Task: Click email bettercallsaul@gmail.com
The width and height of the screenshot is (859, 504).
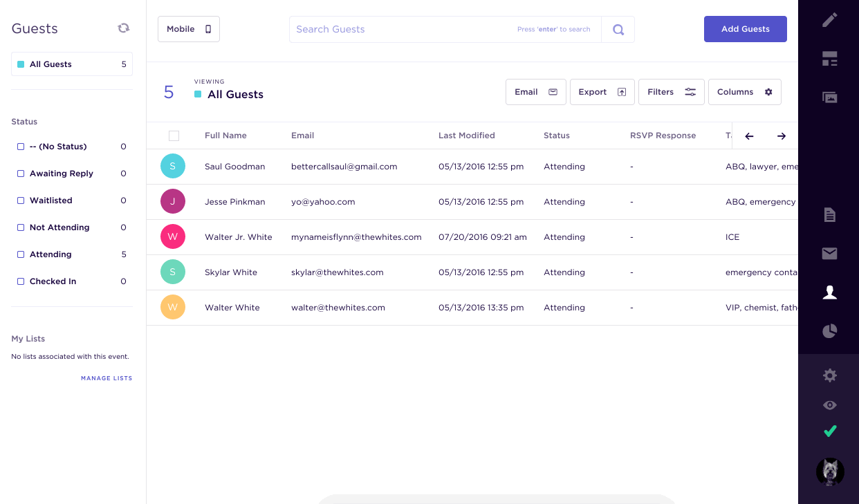Action: tap(344, 167)
